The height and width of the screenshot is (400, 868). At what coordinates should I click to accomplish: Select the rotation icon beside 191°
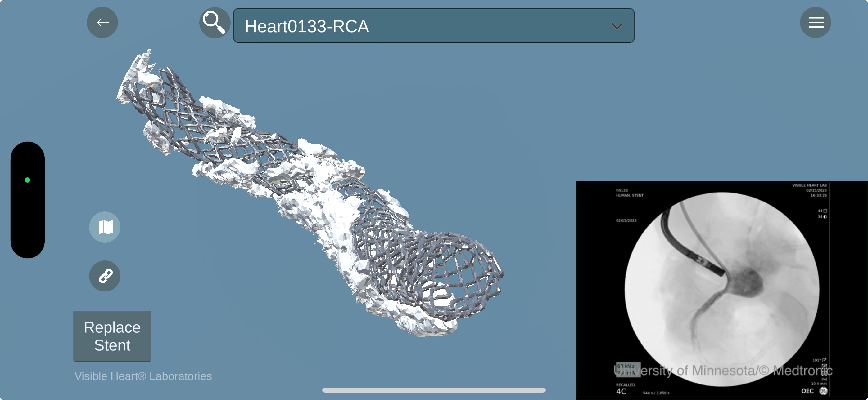(x=825, y=360)
